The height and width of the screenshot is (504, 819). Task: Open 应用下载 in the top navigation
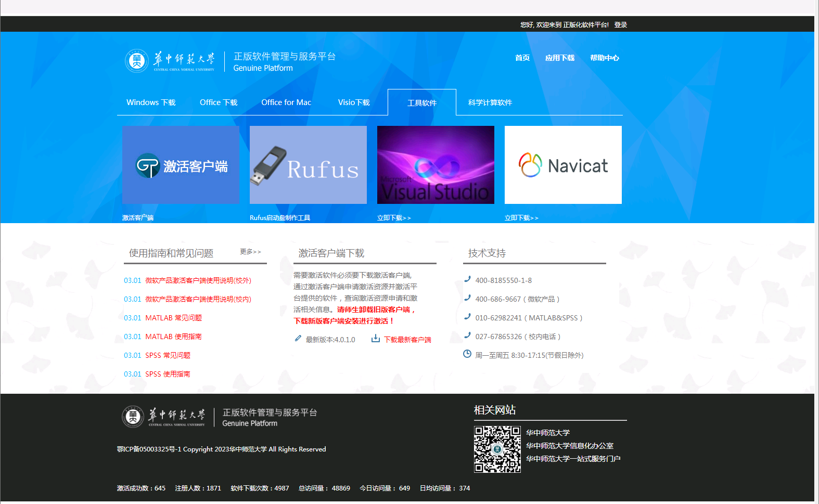[x=559, y=58]
